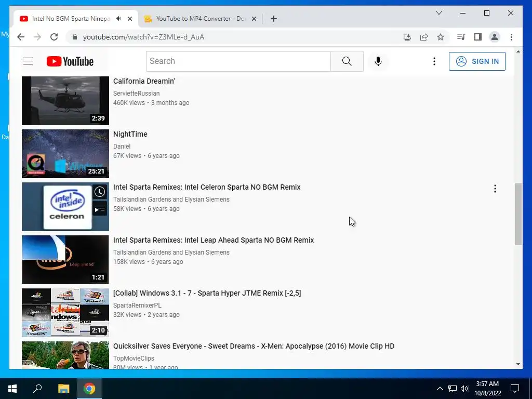Click the page vertical scrollbar thumb
This screenshot has height=399, width=532.
[x=518, y=214]
